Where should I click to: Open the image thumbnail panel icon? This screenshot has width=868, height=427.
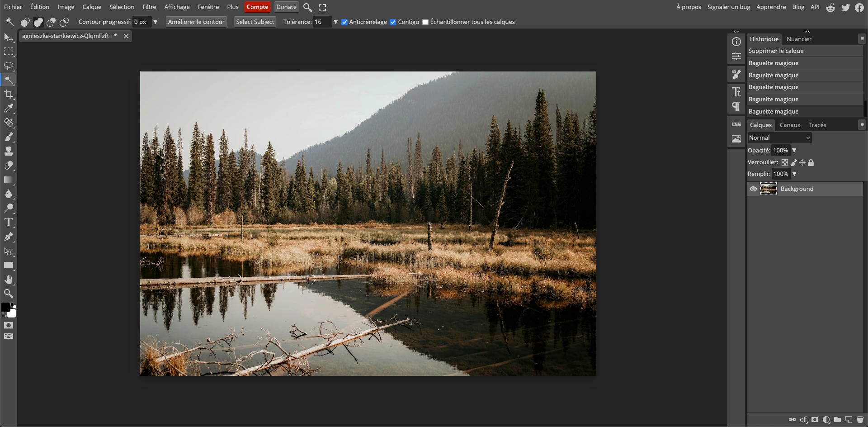click(736, 139)
